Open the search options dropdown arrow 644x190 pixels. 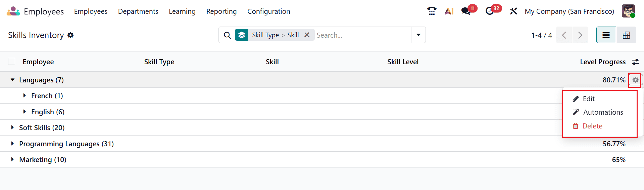tap(418, 35)
